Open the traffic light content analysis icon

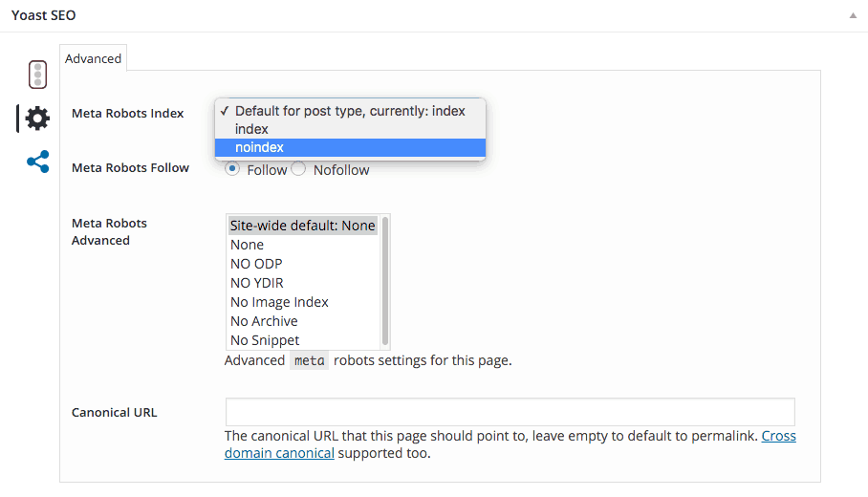point(37,75)
